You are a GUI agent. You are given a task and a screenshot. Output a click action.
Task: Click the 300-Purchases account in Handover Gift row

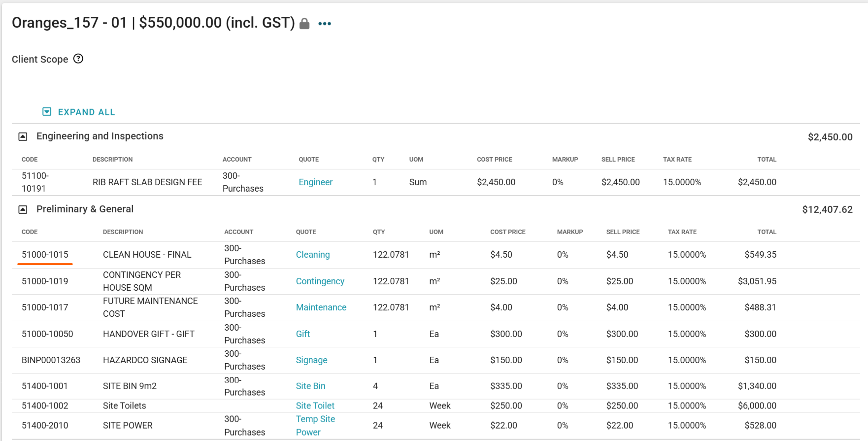[x=245, y=334]
